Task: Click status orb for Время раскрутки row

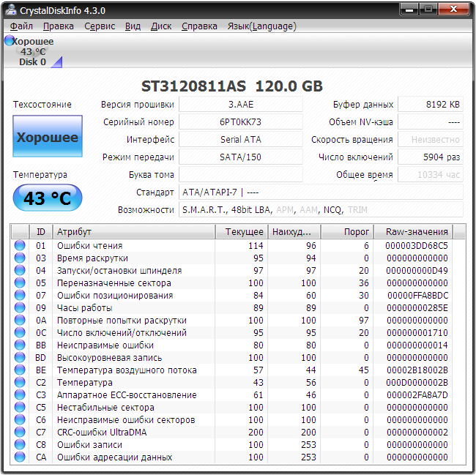Action: (20, 258)
